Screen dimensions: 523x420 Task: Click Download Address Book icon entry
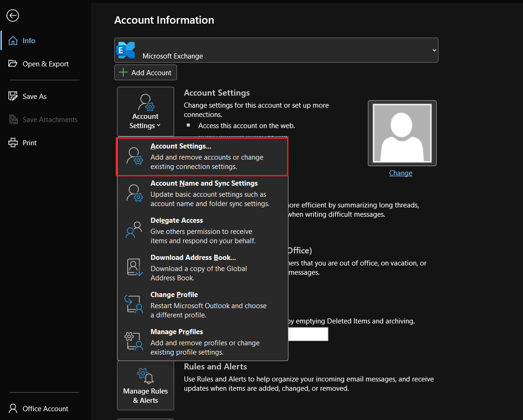pyautogui.click(x=134, y=267)
